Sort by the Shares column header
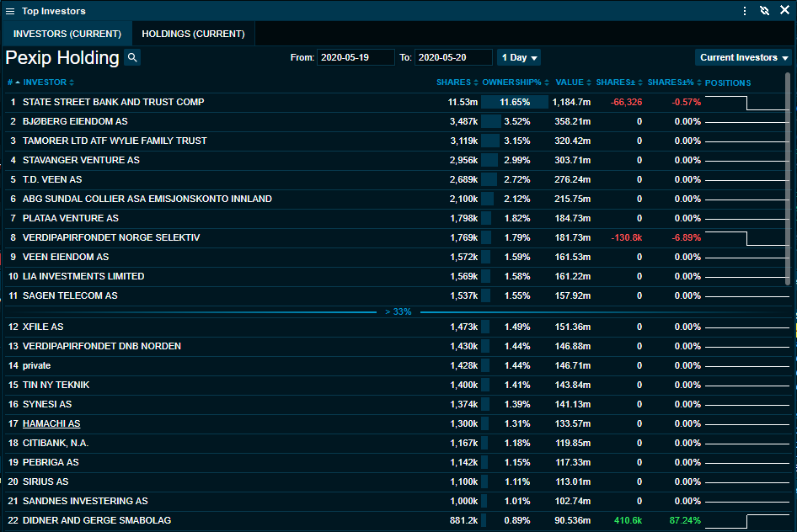Image resolution: width=797 pixels, height=532 pixels. click(457, 82)
